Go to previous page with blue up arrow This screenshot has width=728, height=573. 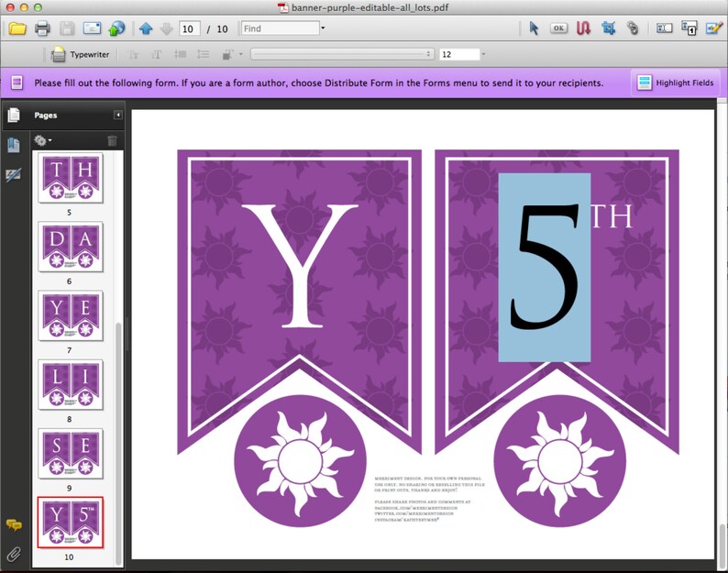click(x=146, y=28)
